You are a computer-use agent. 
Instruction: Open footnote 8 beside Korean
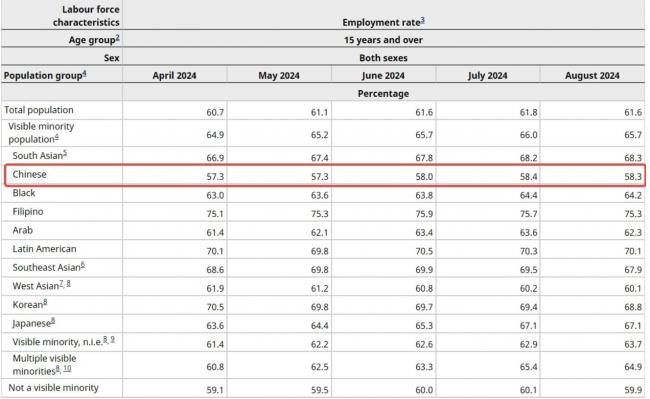point(45,302)
